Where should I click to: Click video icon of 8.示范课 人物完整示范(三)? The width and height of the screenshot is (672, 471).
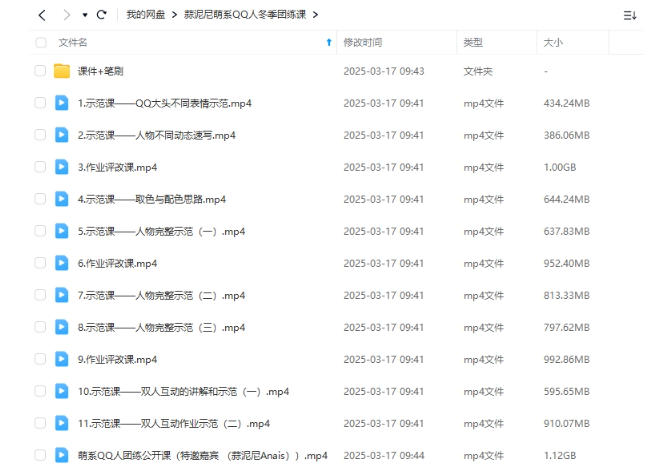coord(62,327)
